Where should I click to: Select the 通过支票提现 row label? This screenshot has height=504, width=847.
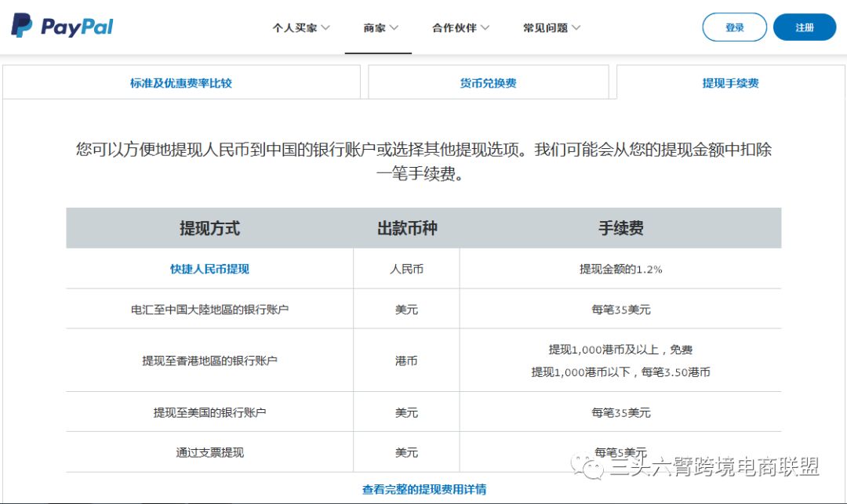(x=209, y=452)
